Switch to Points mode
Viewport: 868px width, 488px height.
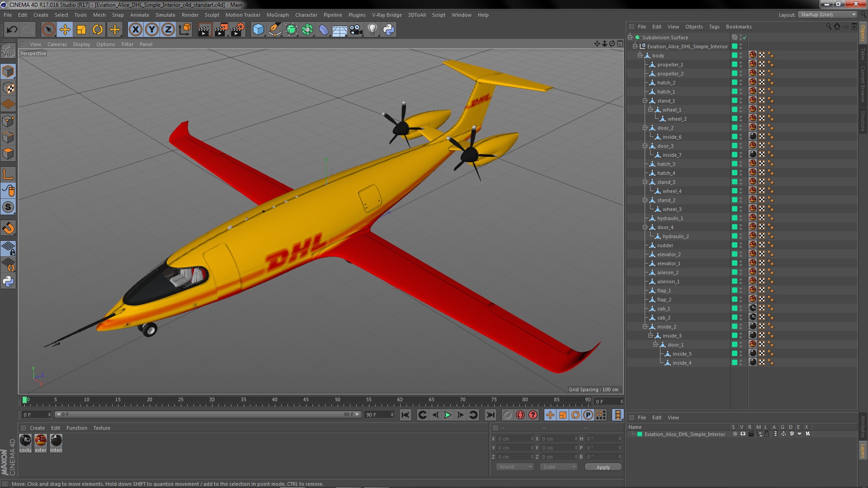[8, 121]
